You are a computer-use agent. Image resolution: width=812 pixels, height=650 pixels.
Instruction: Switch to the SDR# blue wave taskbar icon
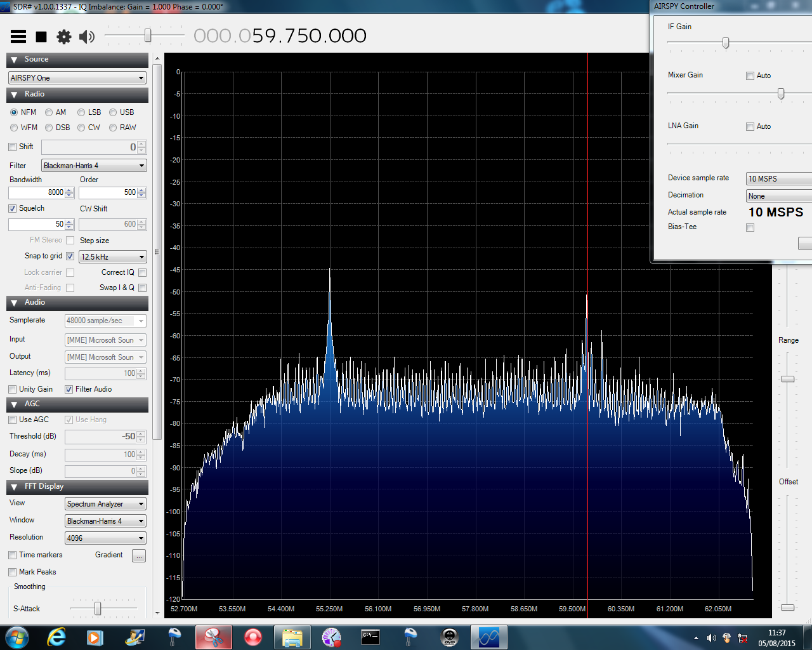tap(489, 637)
